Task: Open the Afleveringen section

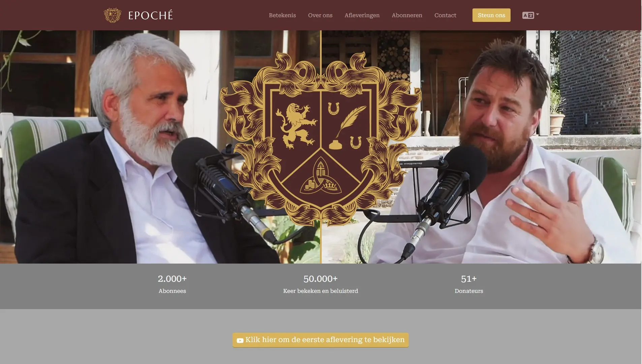Action: (x=362, y=15)
